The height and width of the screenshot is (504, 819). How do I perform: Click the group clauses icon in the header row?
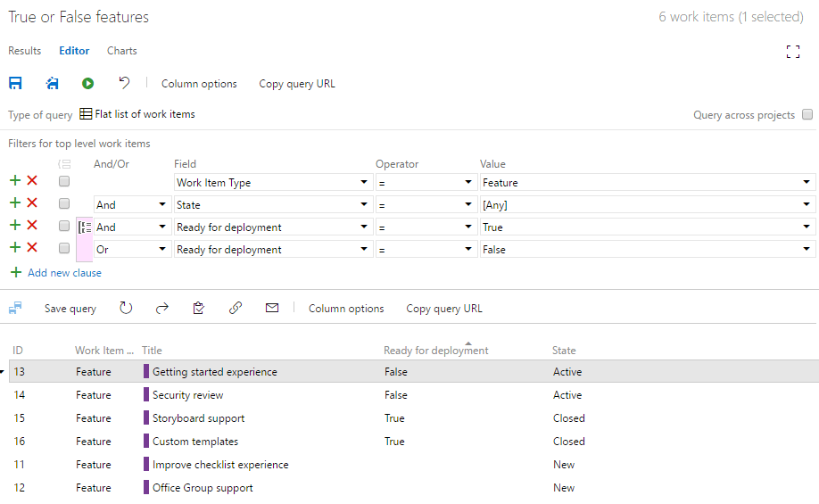click(64, 164)
